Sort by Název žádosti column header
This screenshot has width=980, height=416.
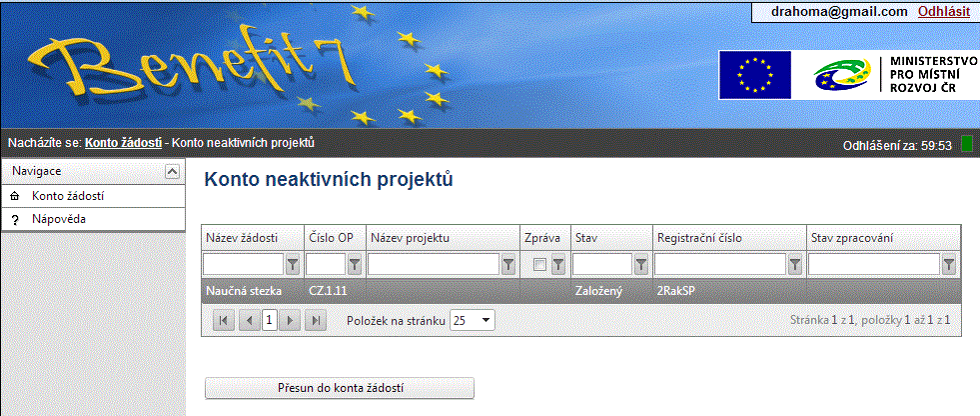(x=241, y=238)
